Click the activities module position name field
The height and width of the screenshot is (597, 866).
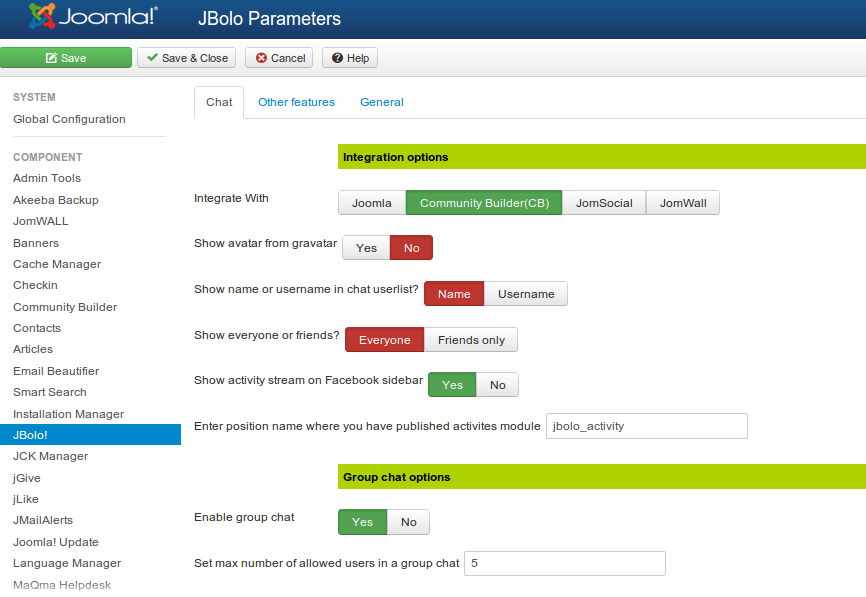click(x=647, y=426)
